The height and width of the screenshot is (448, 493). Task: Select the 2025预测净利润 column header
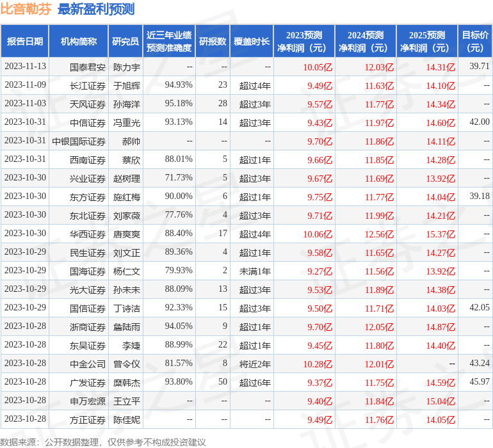coord(427,41)
